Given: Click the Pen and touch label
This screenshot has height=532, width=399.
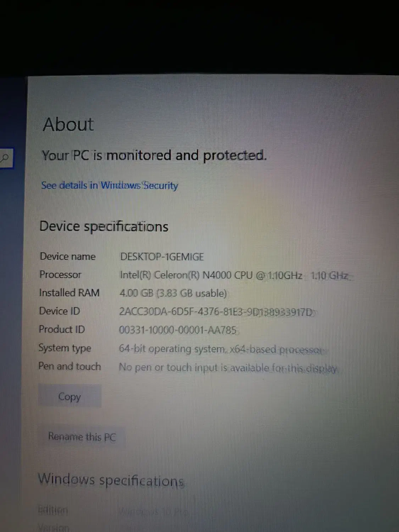Looking at the screenshot, I should [70, 366].
